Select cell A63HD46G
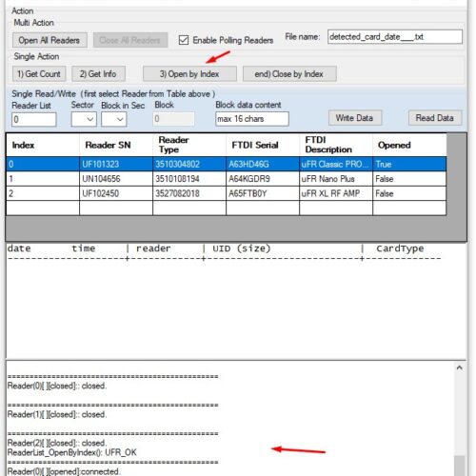The height and width of the screenshot is (476, 476). pos(263,164)
